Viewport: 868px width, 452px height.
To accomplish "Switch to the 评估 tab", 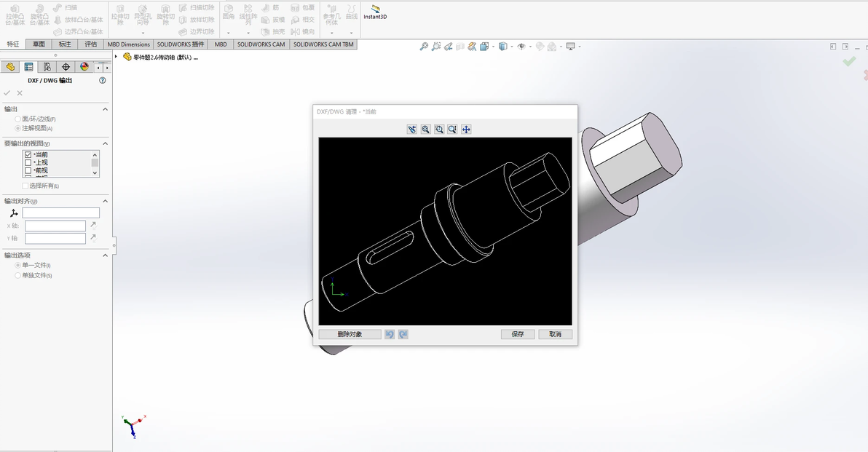I will 91,44.
